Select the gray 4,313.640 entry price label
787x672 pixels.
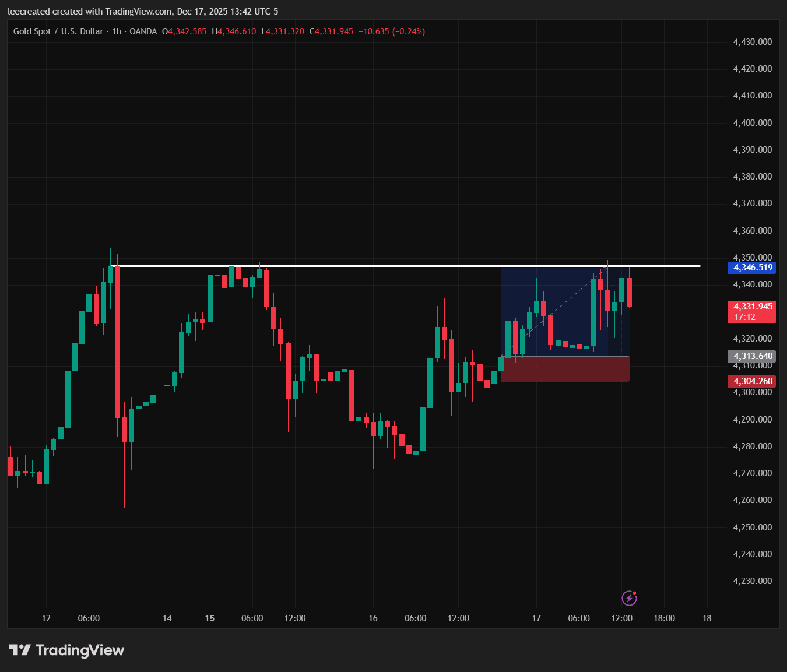(751, 356)
